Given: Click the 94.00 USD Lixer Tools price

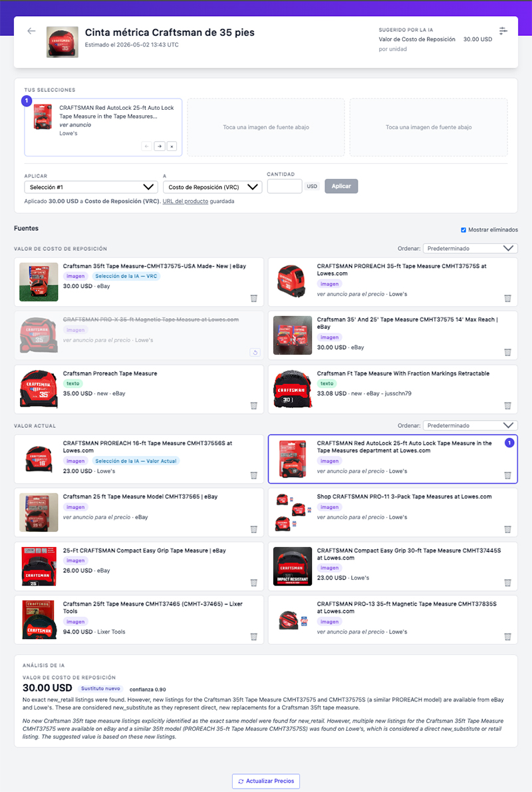Looking at the screenshot, I should point(78,632).
